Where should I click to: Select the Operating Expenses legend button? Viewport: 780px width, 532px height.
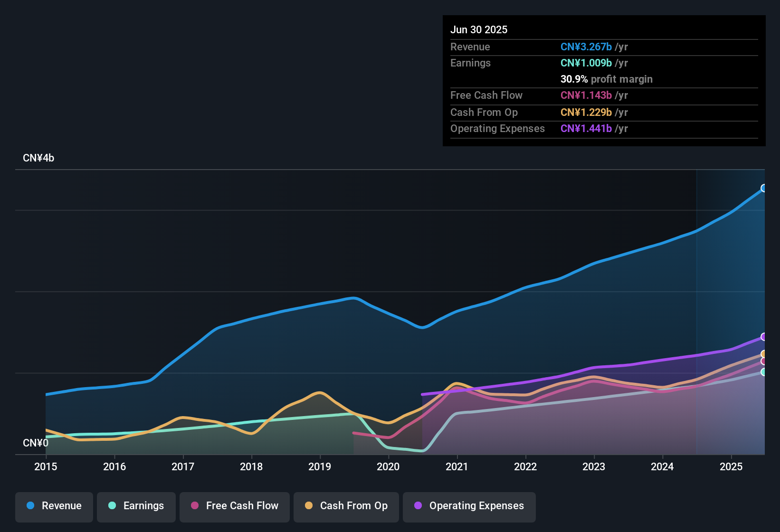(x=469, y=506)
